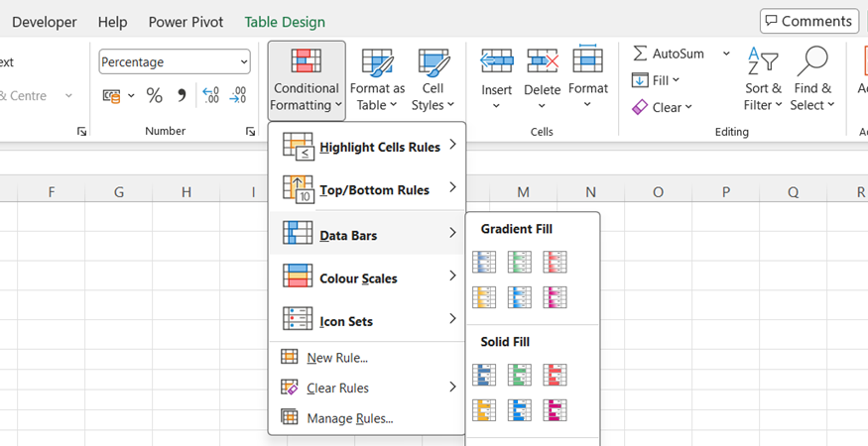
Task: Apply Comma Style format
Action: pyautogui.click(x=182, y=96)
